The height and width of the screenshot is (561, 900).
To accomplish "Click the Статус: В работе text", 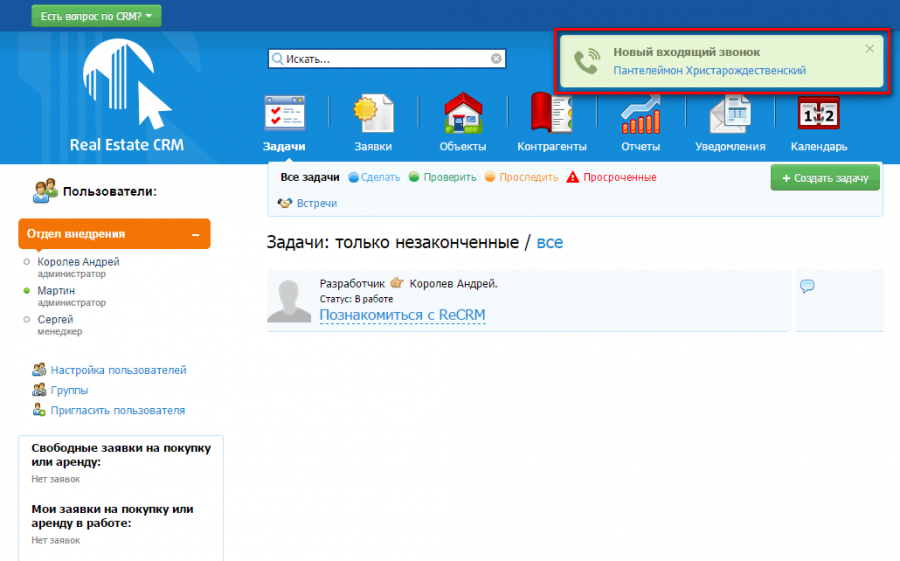I will coord(356,299).
